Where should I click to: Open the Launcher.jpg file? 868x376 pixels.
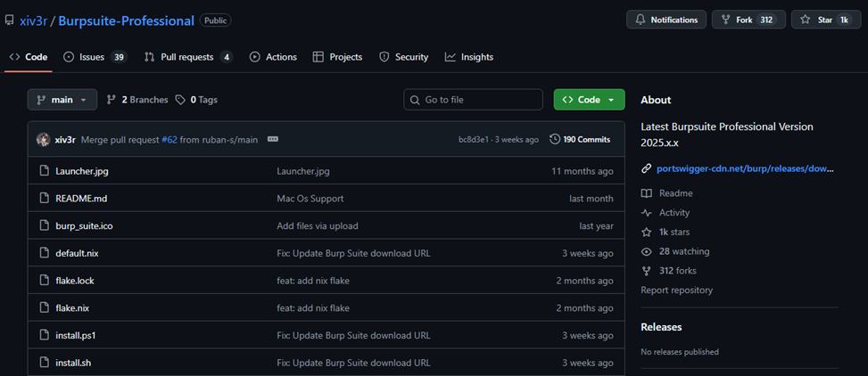[x=82, y=171]
